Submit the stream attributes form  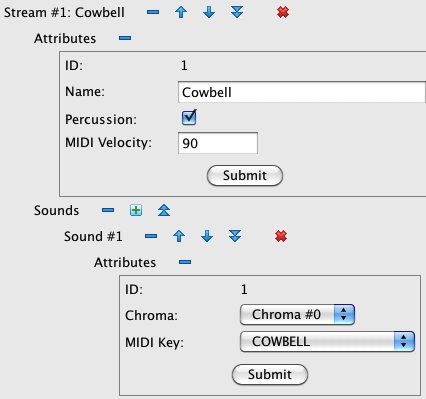tap(245, 175)
